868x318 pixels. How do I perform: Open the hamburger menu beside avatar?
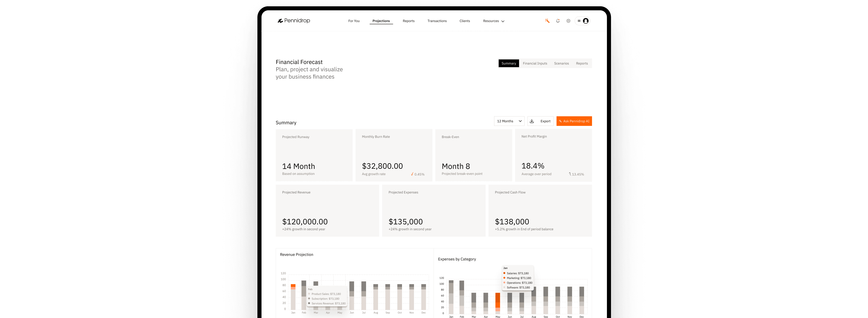pyautogui.click(x=579, y=21)
